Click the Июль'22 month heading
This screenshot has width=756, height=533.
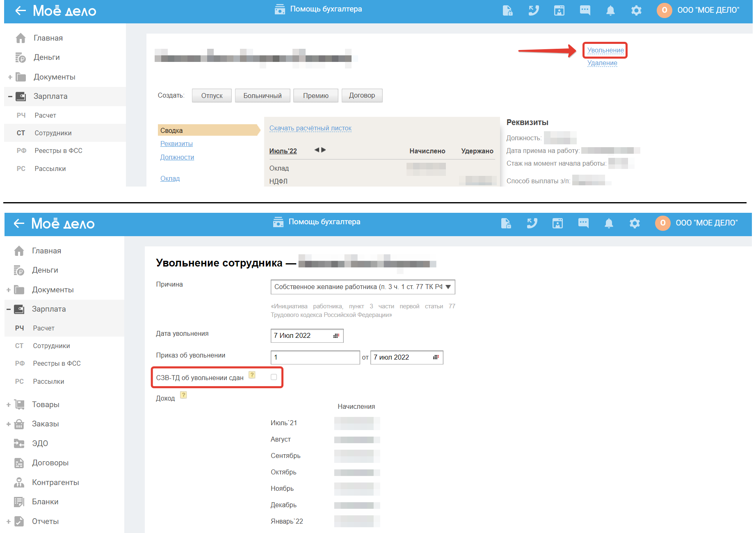[x=283, y=151]
